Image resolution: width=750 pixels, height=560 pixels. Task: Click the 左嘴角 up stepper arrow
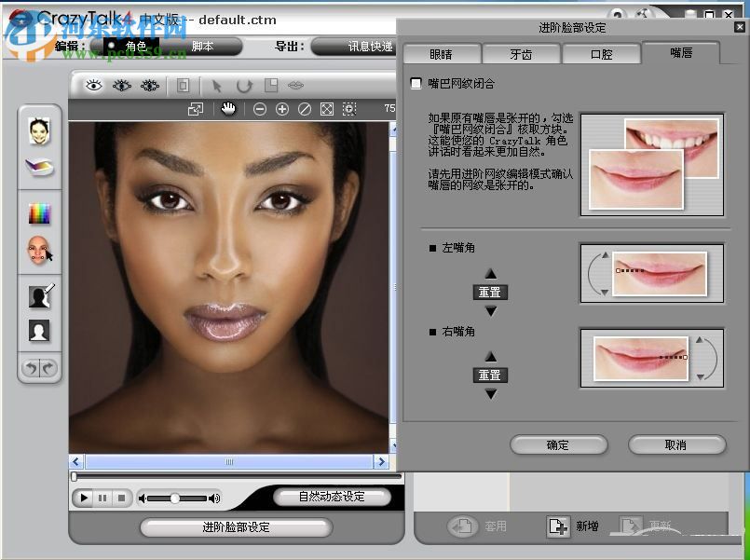tap(491, 273)
